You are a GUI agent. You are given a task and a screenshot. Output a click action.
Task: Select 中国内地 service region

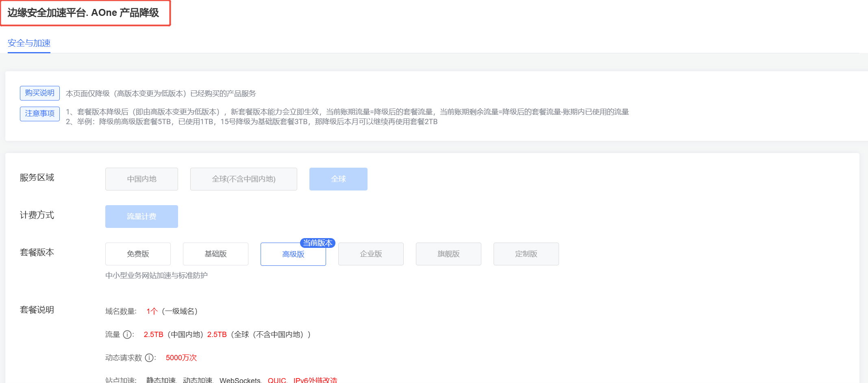click(141, 179)
